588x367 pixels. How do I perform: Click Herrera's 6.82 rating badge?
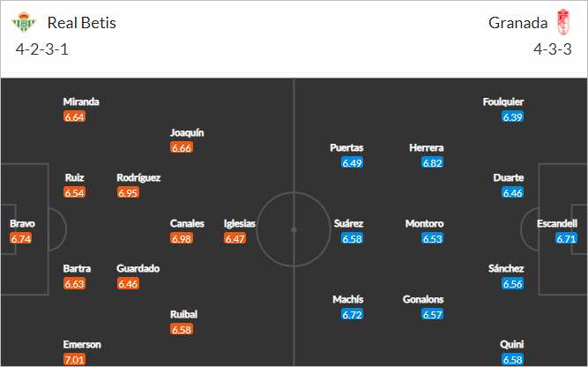point(432,162)
